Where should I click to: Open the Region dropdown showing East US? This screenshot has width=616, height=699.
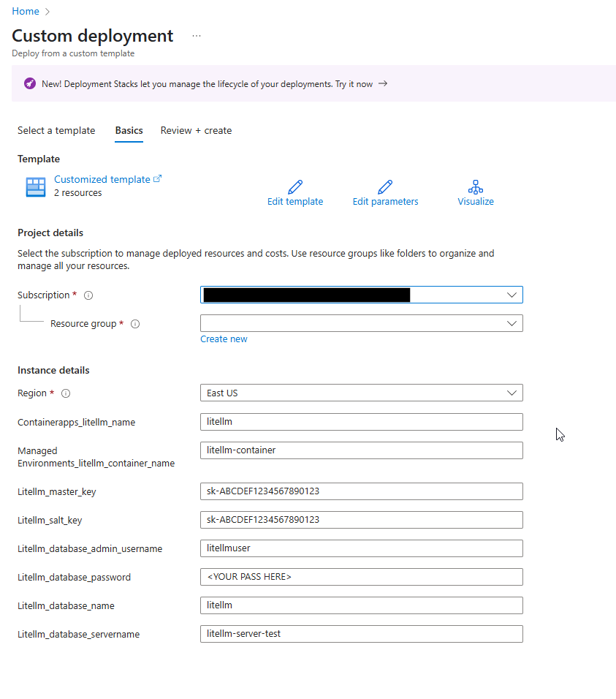point(361,393)
